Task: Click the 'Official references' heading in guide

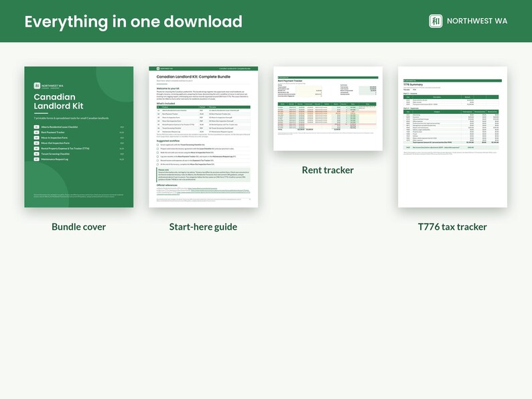Action: click(x=167, y=185)
